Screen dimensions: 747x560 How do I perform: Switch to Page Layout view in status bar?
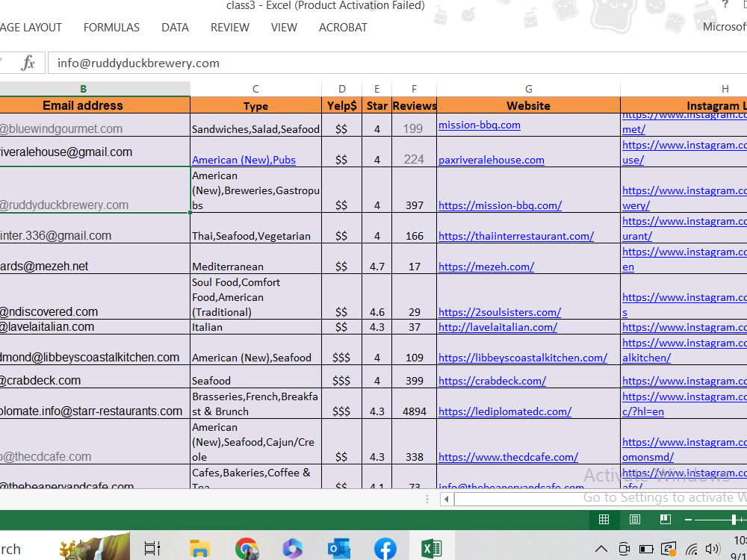(634, 520)
